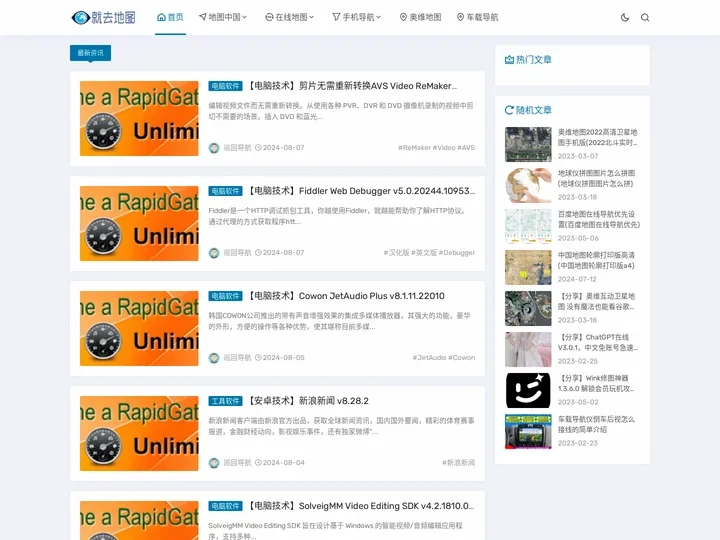Click 车载导航仪 car screen thumbnail
The height and width of the screenshot is (540, 720).
(x=528, y=432)
